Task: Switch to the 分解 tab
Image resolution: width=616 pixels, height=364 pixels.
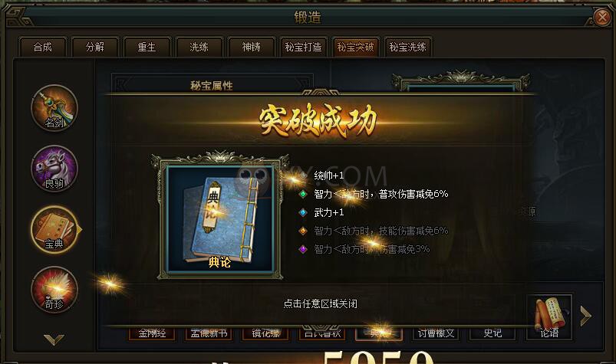Action: [x=95, y=48]
